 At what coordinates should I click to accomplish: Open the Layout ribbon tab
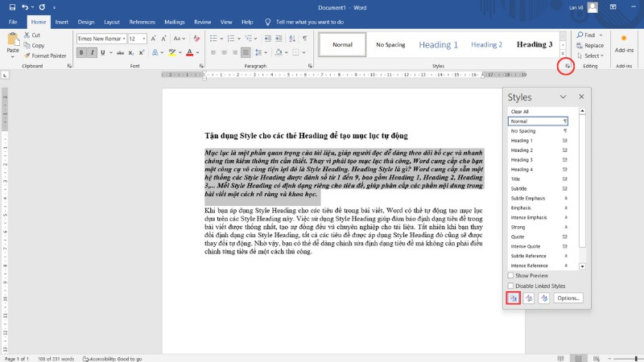pos(112,22)
